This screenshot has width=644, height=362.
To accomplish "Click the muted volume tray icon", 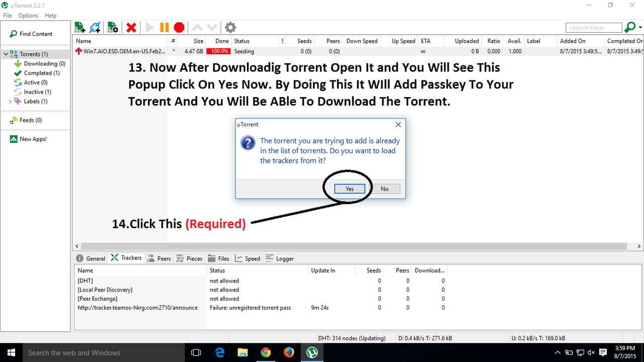I will click(591, 352).
